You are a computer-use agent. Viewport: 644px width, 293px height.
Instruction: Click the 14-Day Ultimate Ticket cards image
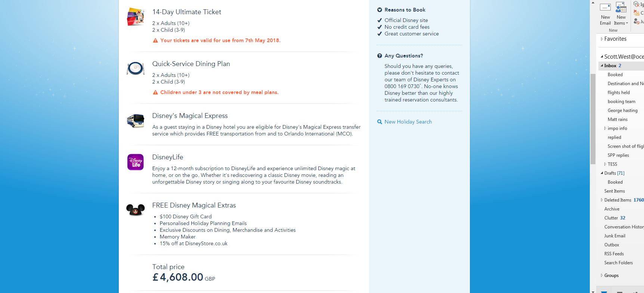tap(135, 16)
